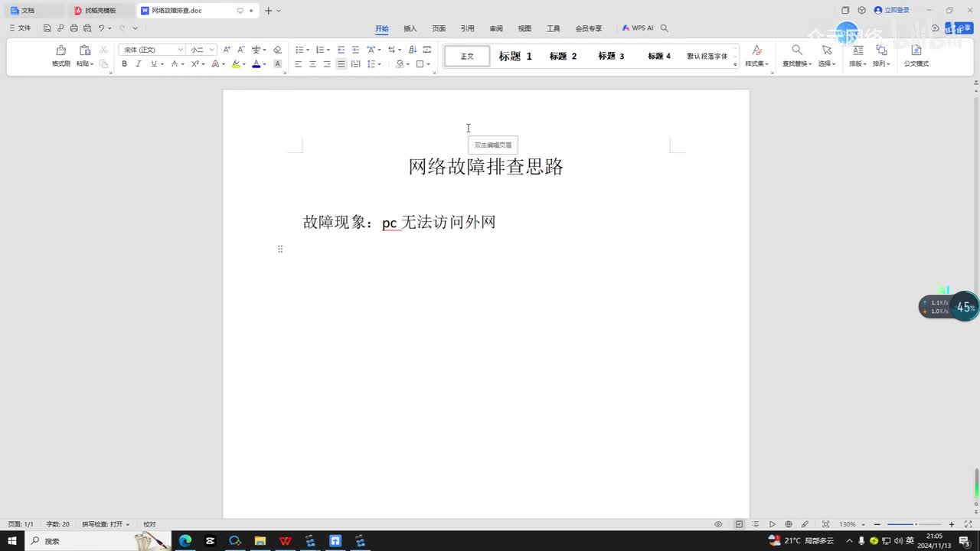Switch to the Insert (插入) ribbon tab

click(410, 28)
